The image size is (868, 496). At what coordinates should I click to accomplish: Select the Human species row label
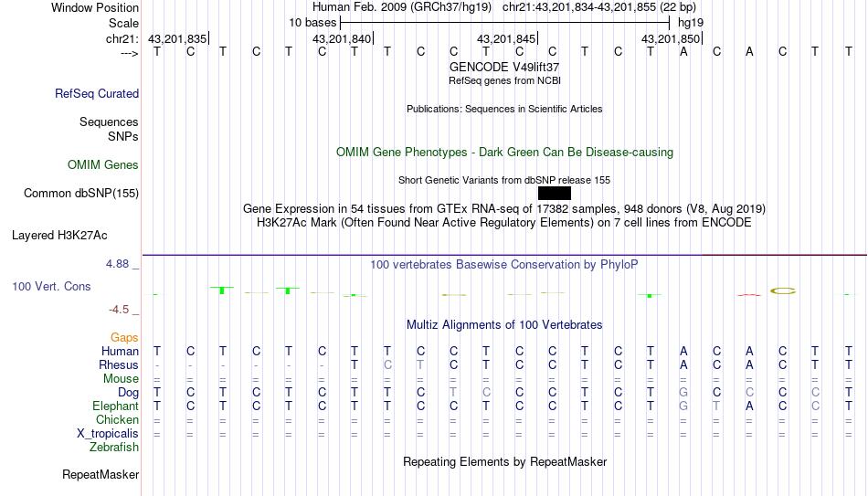pyautogui.click(x=120, y=352)
